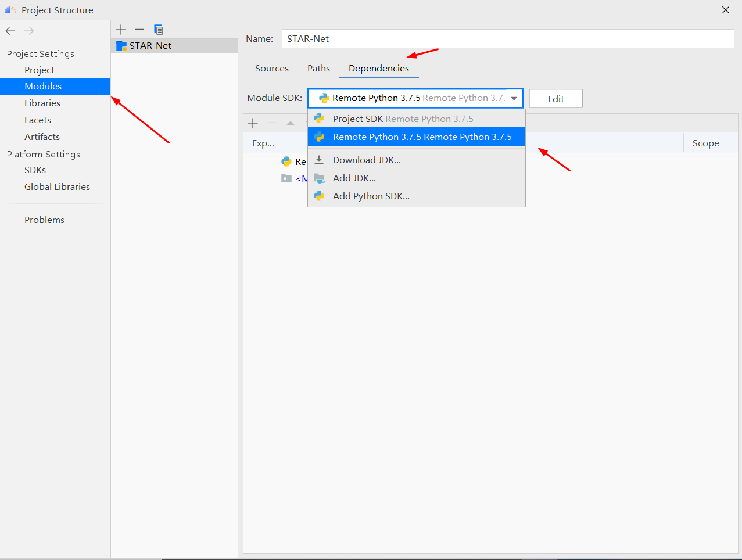Remove selected module with minus icon

pos(139,29)
